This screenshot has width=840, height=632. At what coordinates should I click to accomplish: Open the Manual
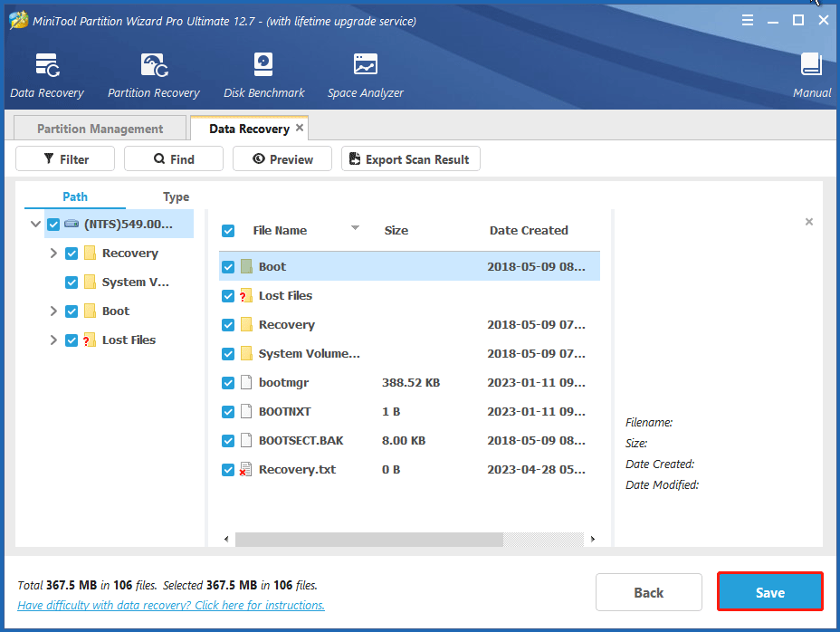click(810, 72)
